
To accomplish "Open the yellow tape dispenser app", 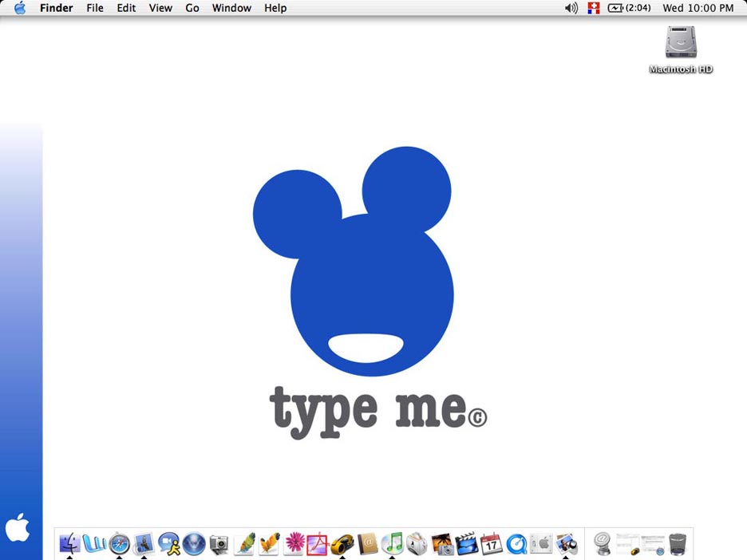I will pyautogui.click(x=342, y=543).
